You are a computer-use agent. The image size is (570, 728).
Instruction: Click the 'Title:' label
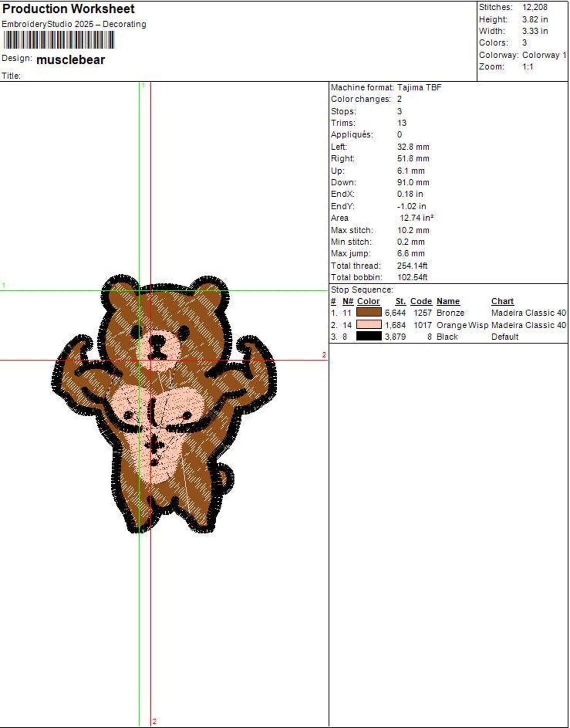11,76
